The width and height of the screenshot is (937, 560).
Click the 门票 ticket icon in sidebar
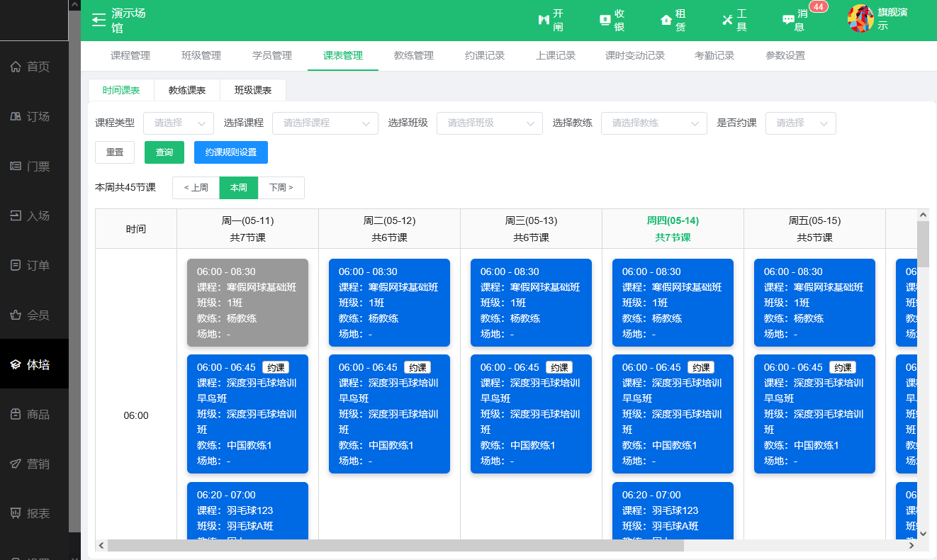[x=16, y=166]
